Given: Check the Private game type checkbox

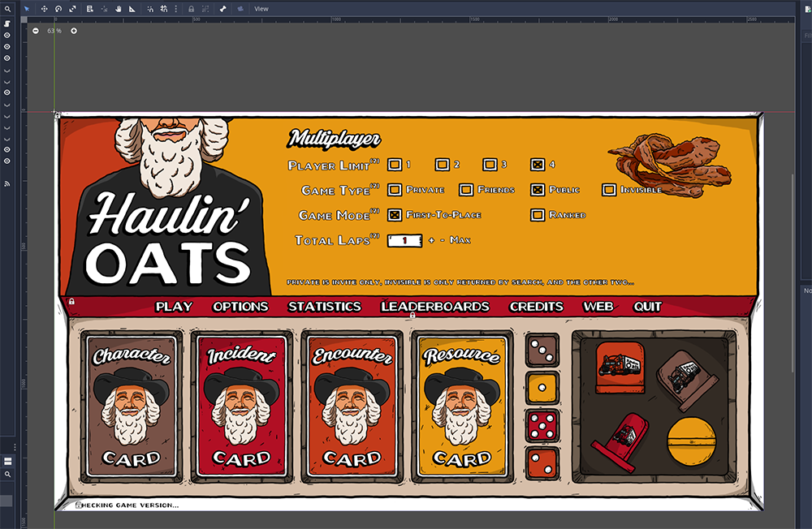Looking at the screenshot, I should tap(395, 190).
